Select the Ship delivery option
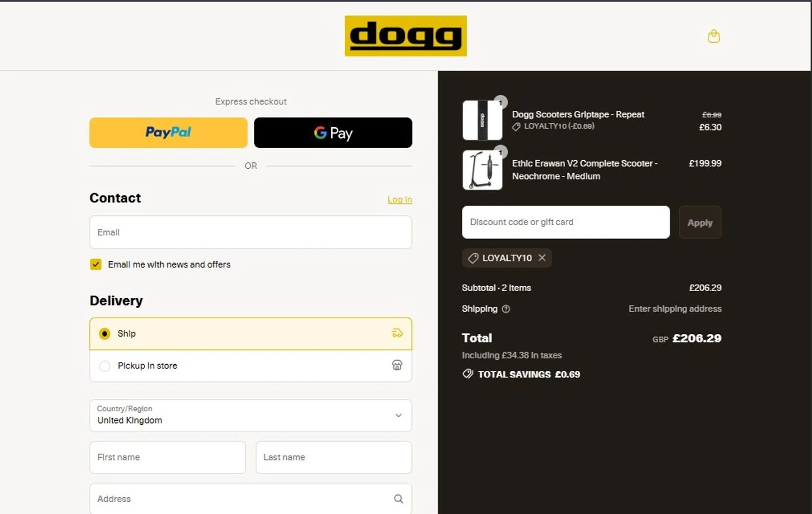Viewport: 812px width, 514px height. 251,334
